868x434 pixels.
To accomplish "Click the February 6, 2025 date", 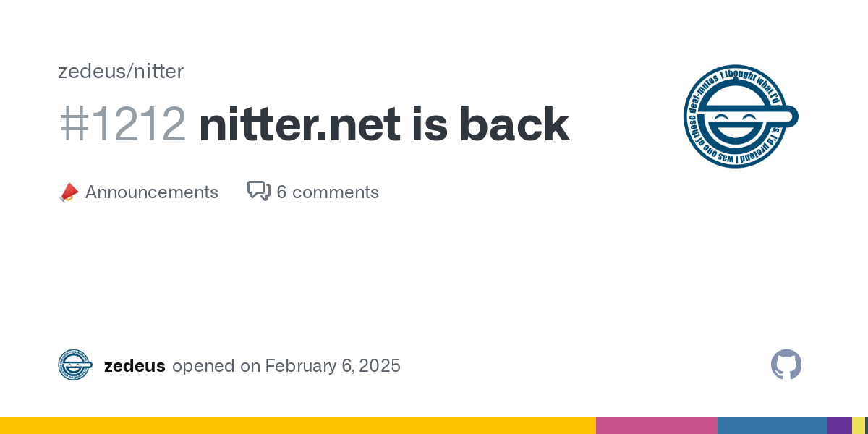I will [x=333, y=366].
